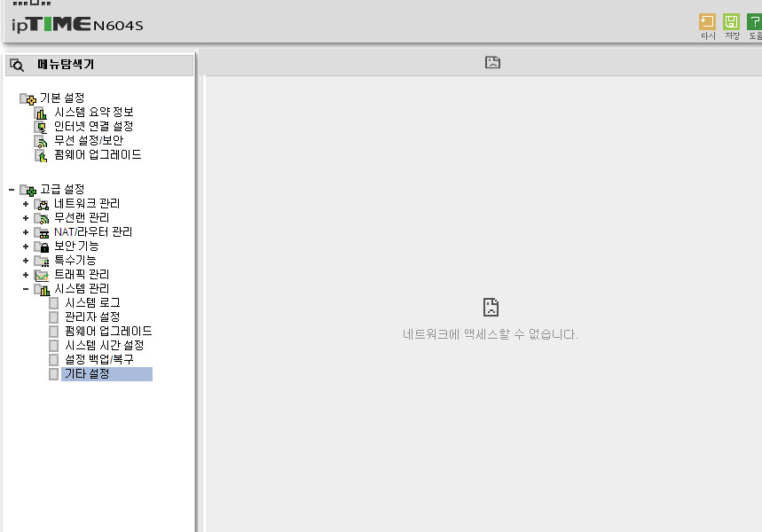Click the ipTIME N604S logo
This screenshot has height=532, width=762.
[x=77, y=24]
